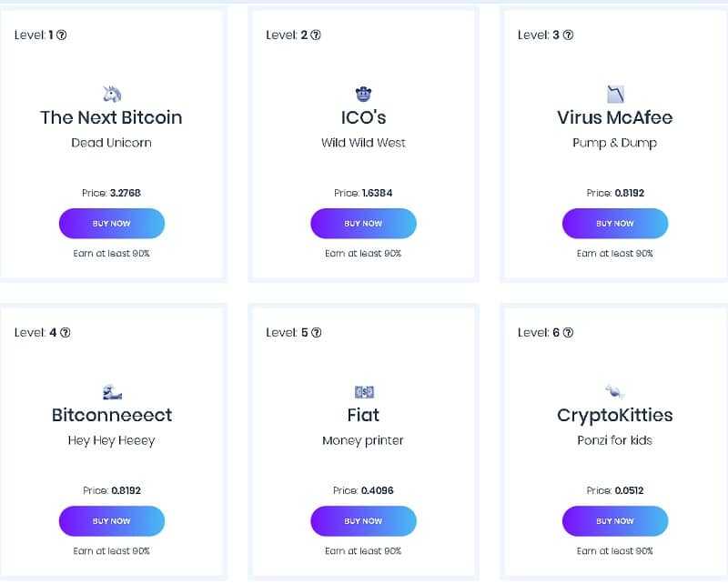
Task: Click the question mark icon beside Level 2
Action: (314, 35)
